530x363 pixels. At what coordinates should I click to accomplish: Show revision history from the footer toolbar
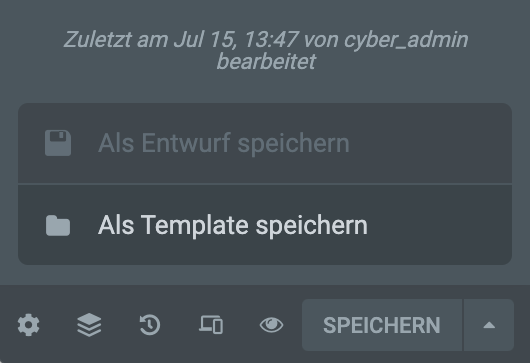(x=150, y=325)
